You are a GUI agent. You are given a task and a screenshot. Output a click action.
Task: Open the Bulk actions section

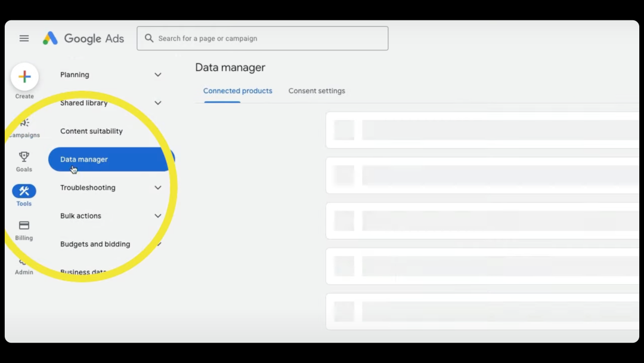tap(80, 216)
